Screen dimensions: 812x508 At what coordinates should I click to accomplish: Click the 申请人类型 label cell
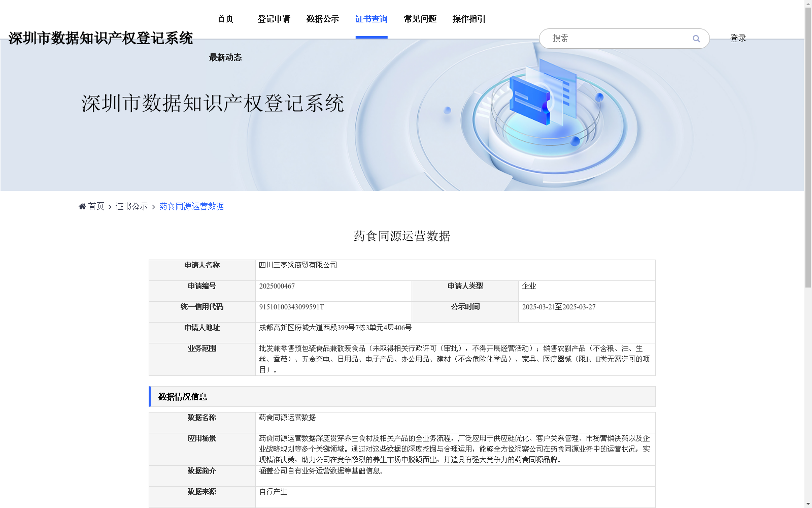pos(465,291)
